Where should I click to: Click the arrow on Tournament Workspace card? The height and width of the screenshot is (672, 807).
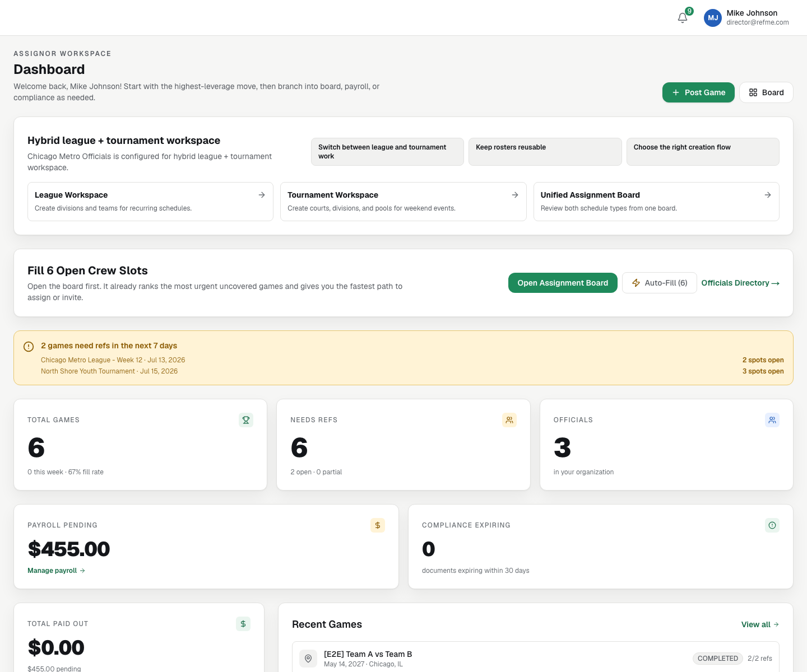(515, 195)
